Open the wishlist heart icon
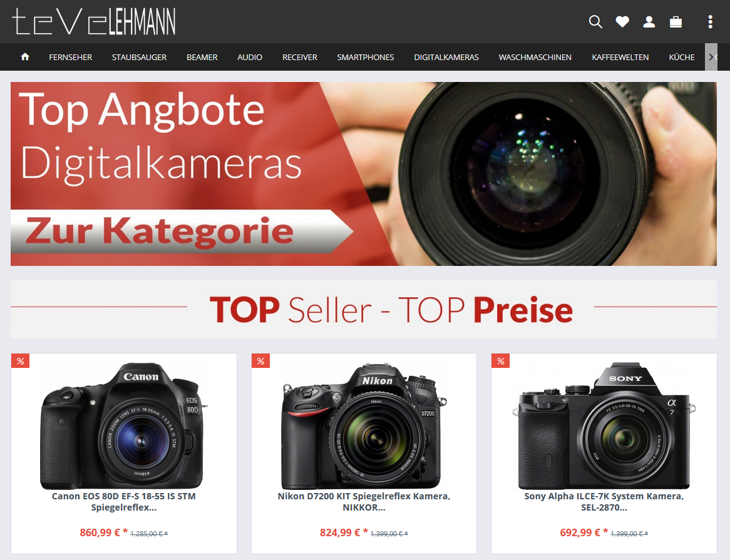The width and height of the screenshot is (730, 560). click(622, 22)
